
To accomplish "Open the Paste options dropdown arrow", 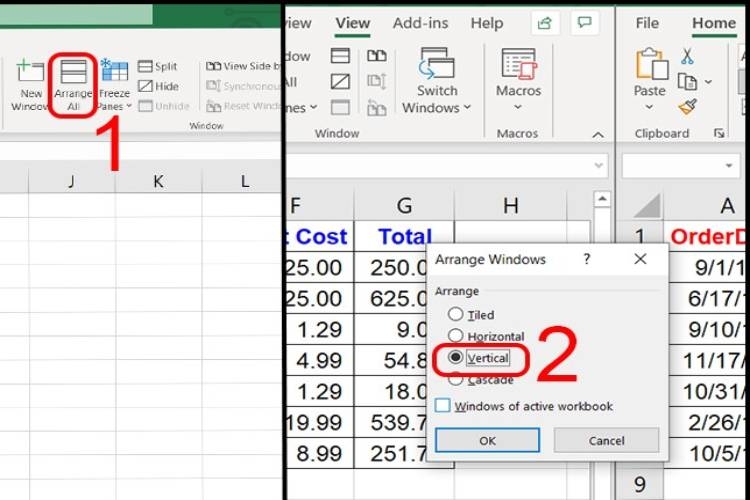I will [649, 106].
